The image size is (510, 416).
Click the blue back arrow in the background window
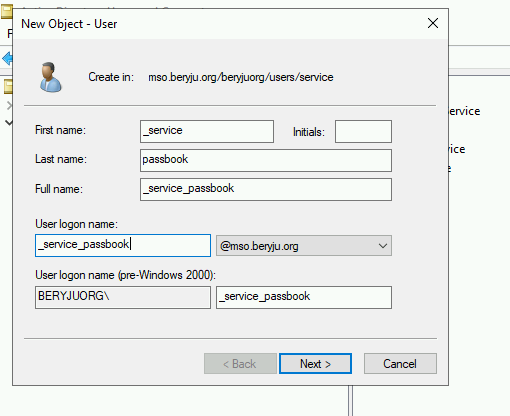(x=7, y=59)
